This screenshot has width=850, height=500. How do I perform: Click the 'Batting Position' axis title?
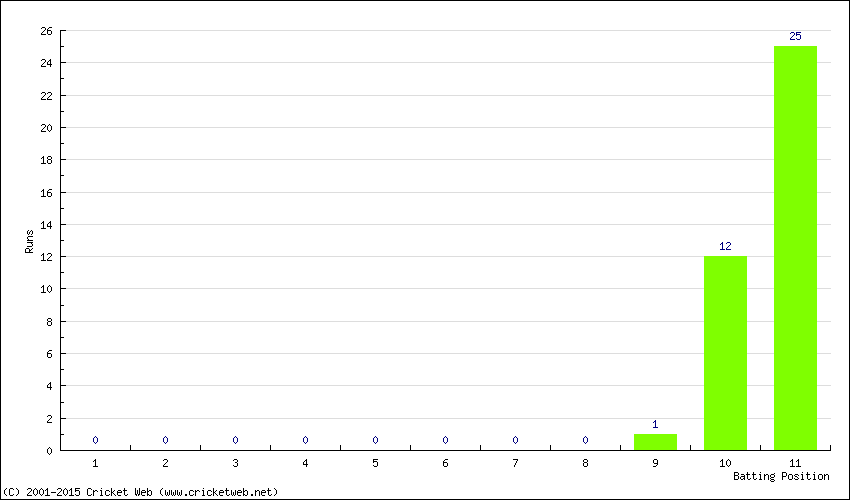coord(781,476)
